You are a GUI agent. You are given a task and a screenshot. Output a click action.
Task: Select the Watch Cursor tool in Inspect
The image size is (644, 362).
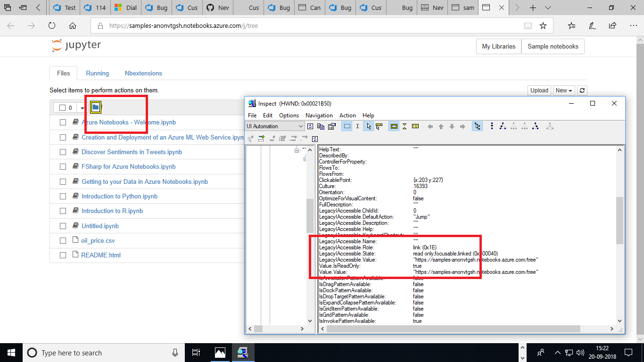tap(369, 126)
